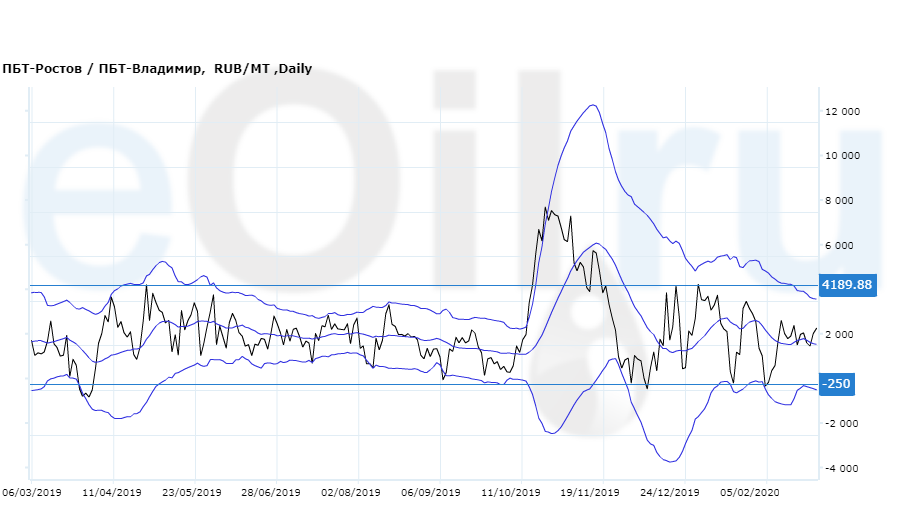
Task: Click the lowest trough of the lower blue band
Action: coord(671,461)
